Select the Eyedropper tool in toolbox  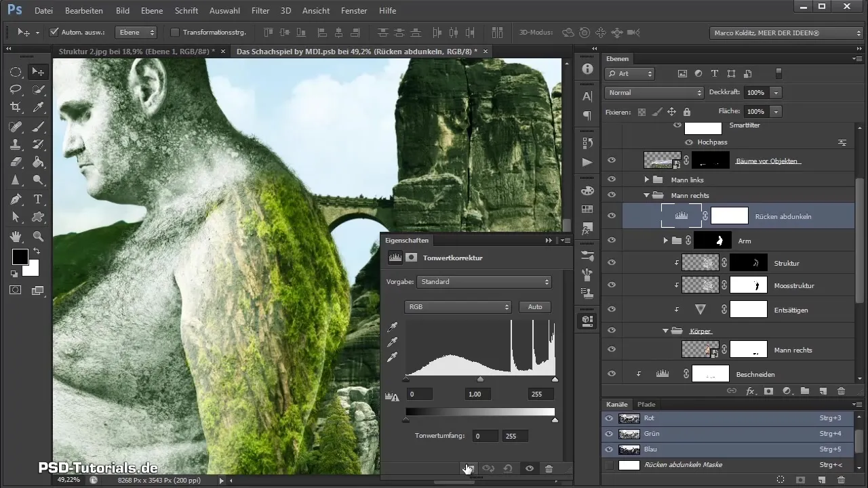point(38,107)
